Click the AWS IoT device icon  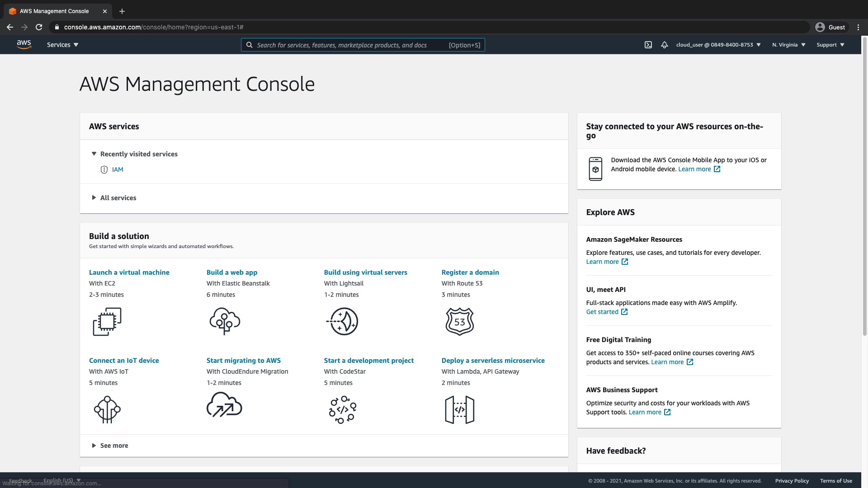click(x=107, y=409)
